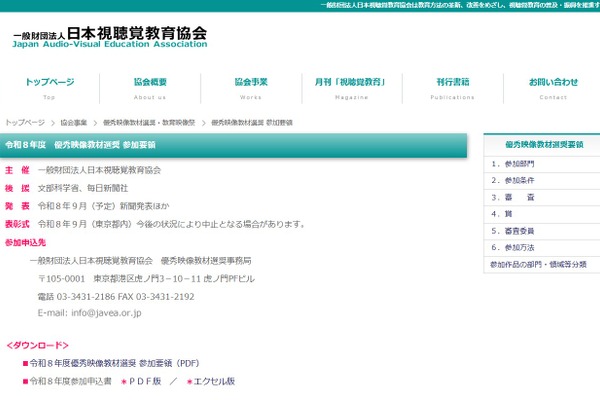Click the 主催 一般財団法人日本視聴覚教育協会 line
The width and height of the screenshot is (600, 400).
click(x=83, y=170)
